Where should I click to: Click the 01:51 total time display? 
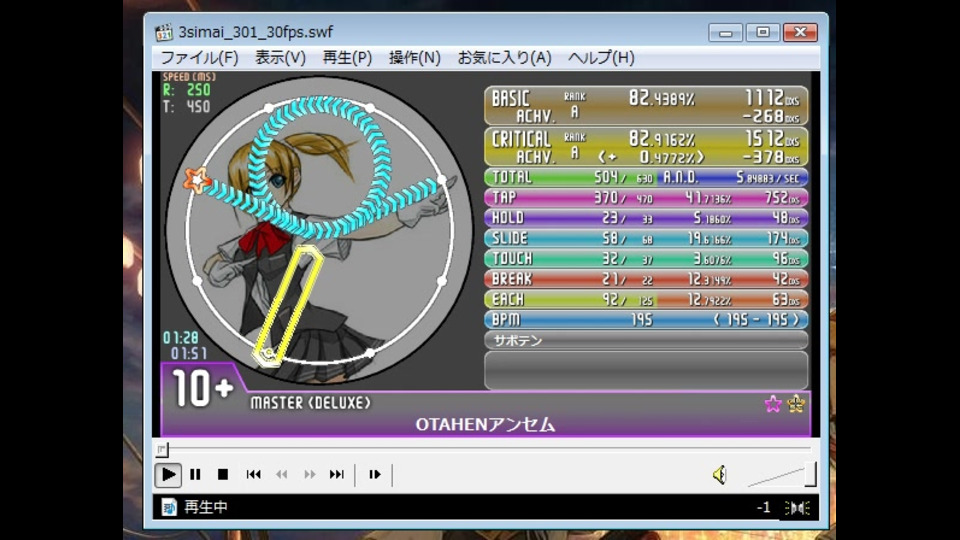pyautogui.click(x=189, y=353)
